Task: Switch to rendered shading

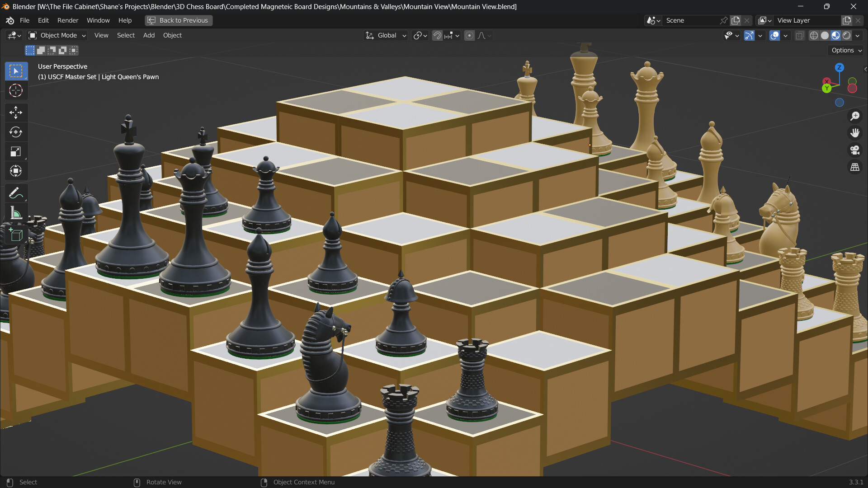Action: 846,35
